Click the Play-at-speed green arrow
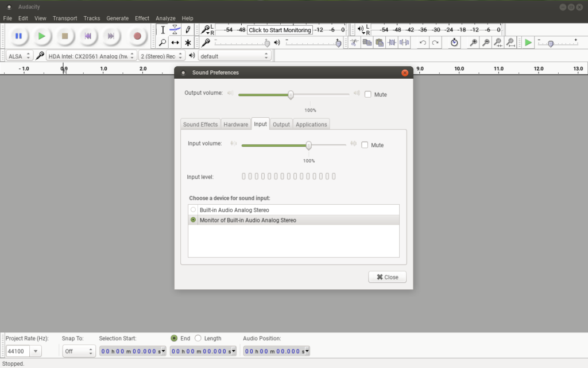This screenshot has height=368, width=588. [528, 43]
